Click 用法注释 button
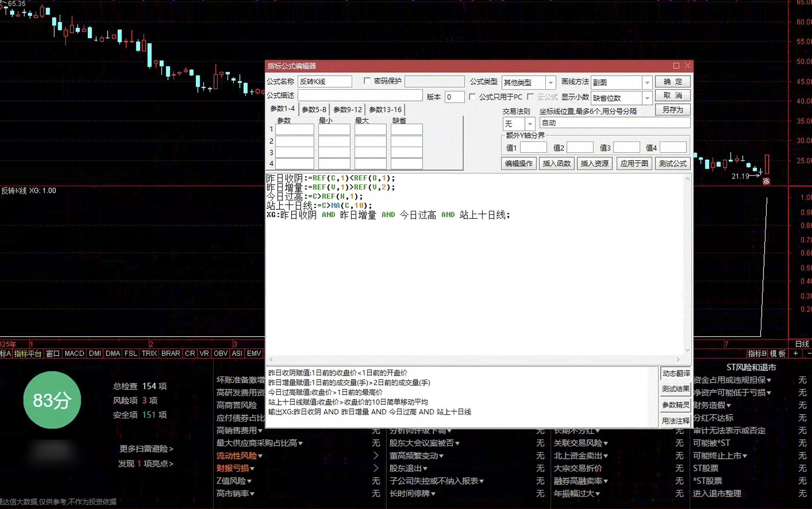This screenshot has height=509, width=812. [x=676, y=421]
